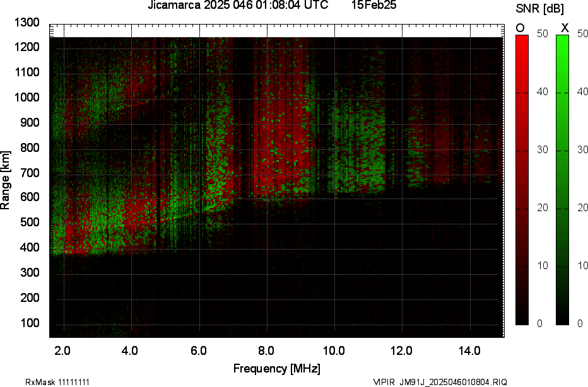
Task: Click the 'X' mode legend label
Action: (565, 28)
